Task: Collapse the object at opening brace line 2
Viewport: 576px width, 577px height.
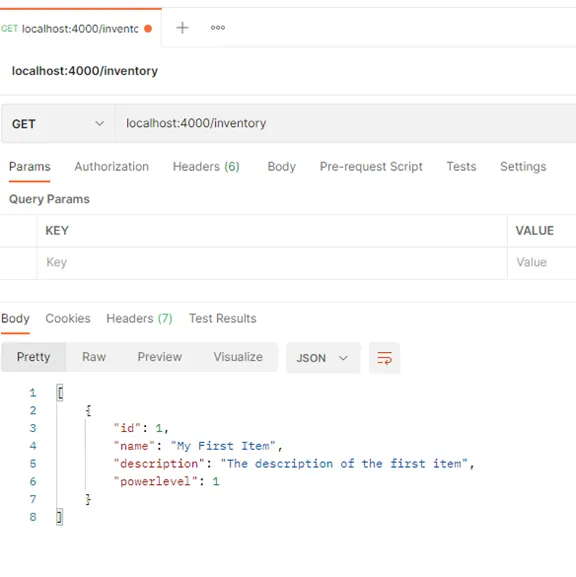Action: [88, 410]
